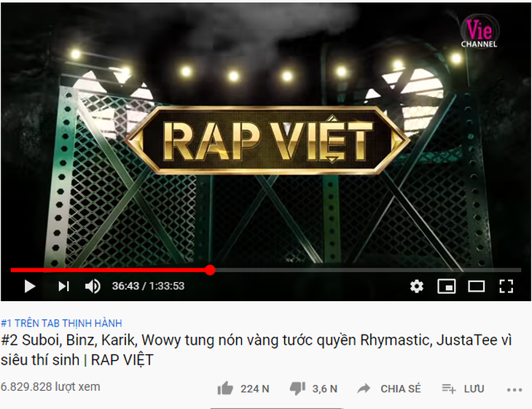This screenshot has height=409, width=532.
Task: Dislike the video with thumbs down
Action: (x=297, y=389)
